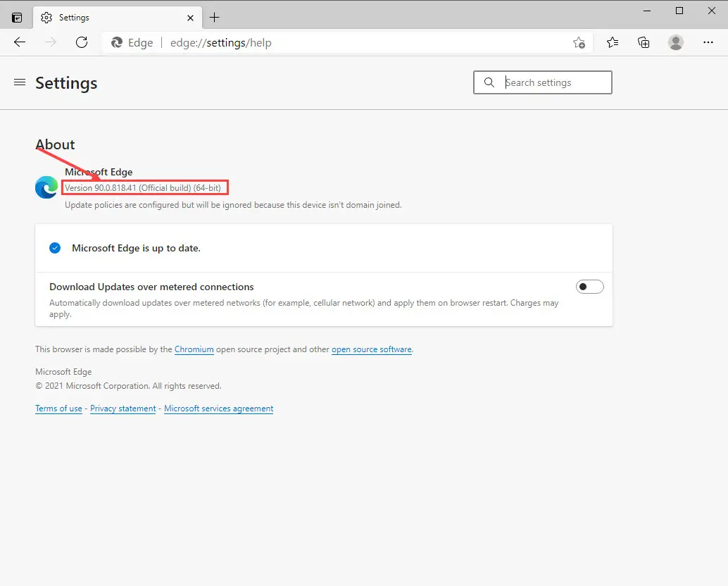Open the open source software link

pos(372,349)
